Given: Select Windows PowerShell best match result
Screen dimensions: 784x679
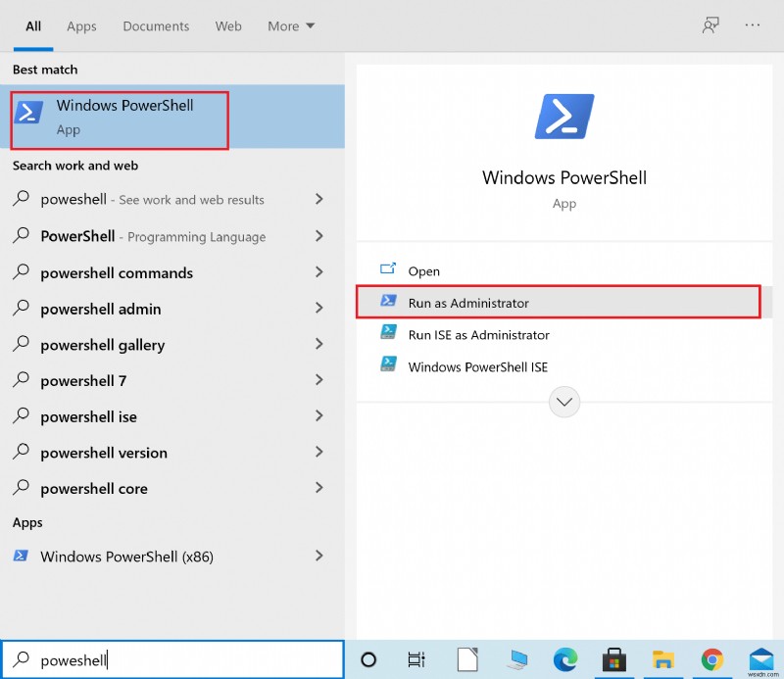Looking at the screenshot, I should pyautogui.click(x=172, y=117).
